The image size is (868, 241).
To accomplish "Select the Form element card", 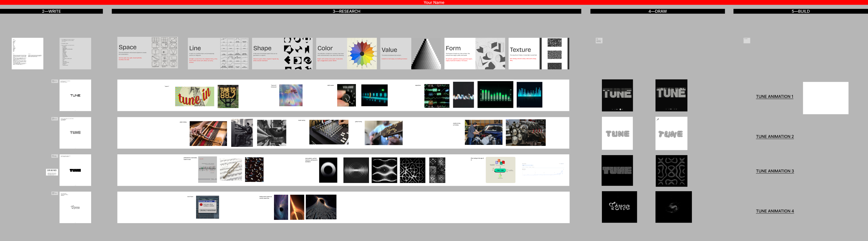I will (x=475, y=54).
